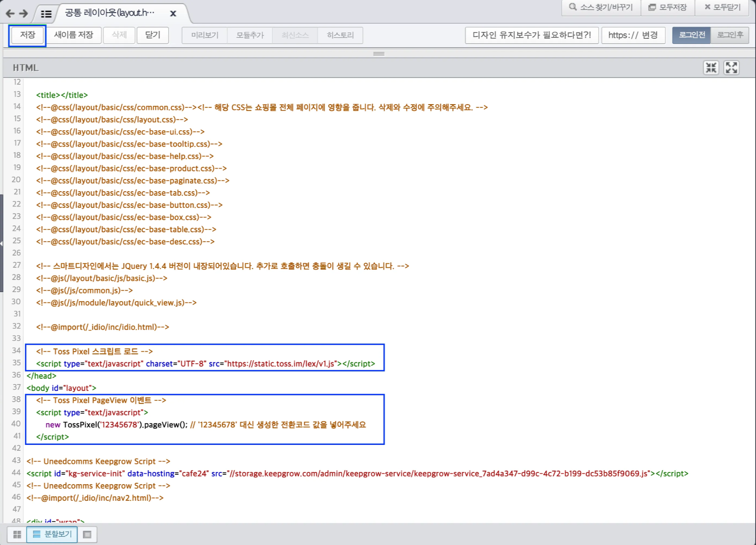Click the ec-base-desc.css line
The width and height of the screenshot is (756, 545).
tap(125, 242)
